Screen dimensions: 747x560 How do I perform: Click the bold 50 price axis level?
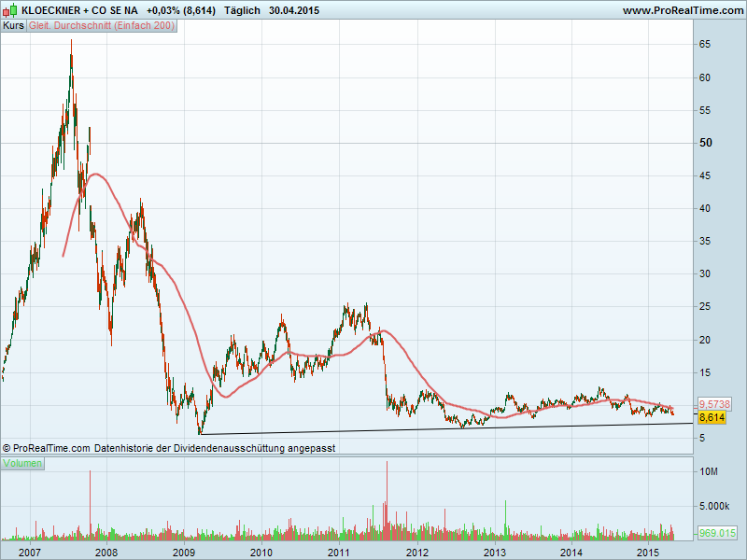(x=707, y=143)
